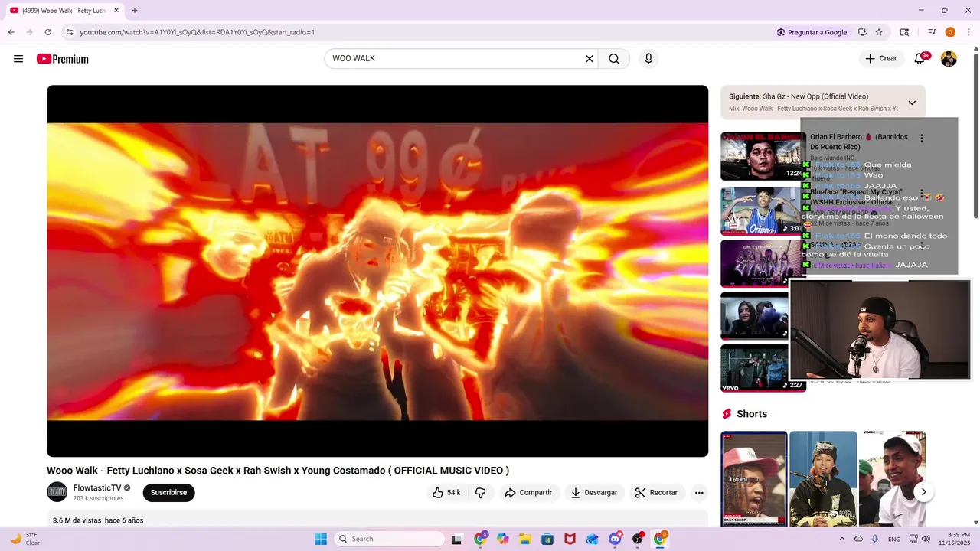Click the video title Wooo Walk text
The width and height of the screenshot is (980, 551).
(278, 471)
